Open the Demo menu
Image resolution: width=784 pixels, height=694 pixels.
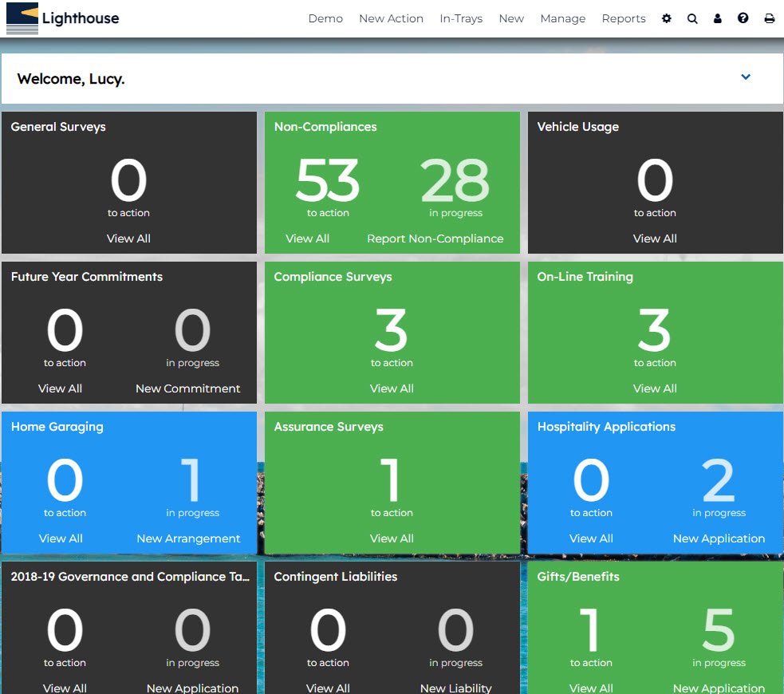pyautogui.click(x=325, y=18)
